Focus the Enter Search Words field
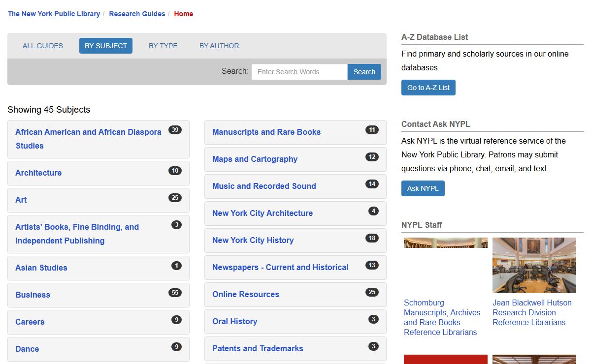Image resolution: width=591 pixels, height=364 pixels. coord(299,72)
